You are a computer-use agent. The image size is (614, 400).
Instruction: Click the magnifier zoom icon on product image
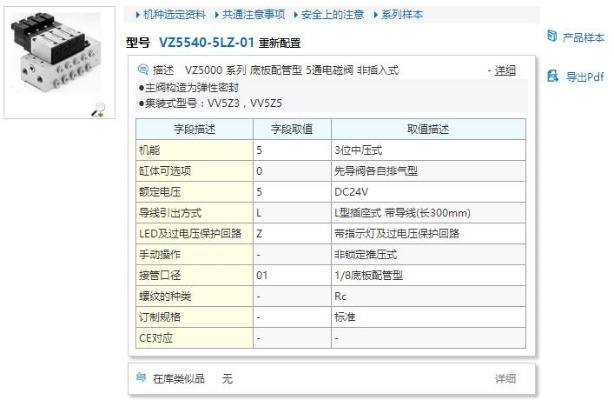point(97,111)
